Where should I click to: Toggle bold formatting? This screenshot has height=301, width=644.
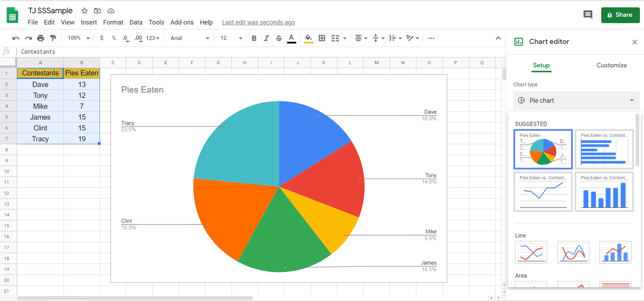click(x=254, y=38)
